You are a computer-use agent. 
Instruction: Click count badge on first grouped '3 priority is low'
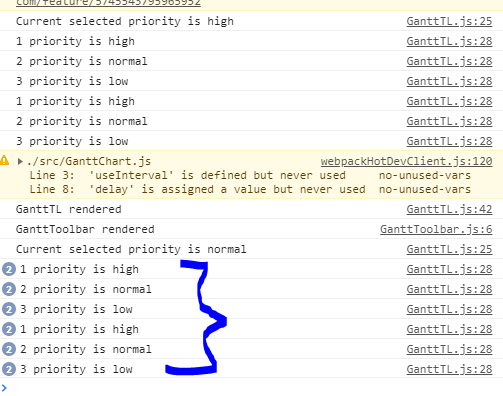click(x=9, y=309)
